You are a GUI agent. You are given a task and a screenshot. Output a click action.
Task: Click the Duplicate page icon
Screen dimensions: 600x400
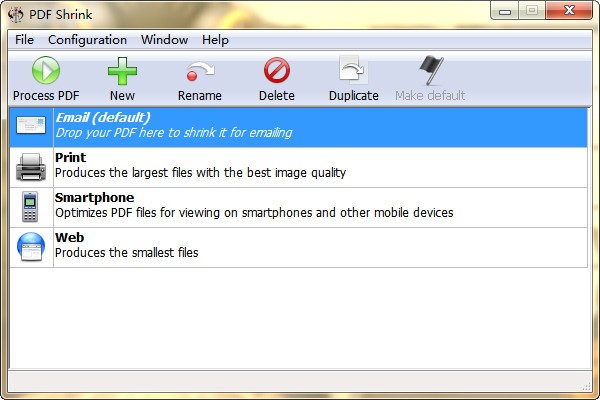[x=354, y=70]
